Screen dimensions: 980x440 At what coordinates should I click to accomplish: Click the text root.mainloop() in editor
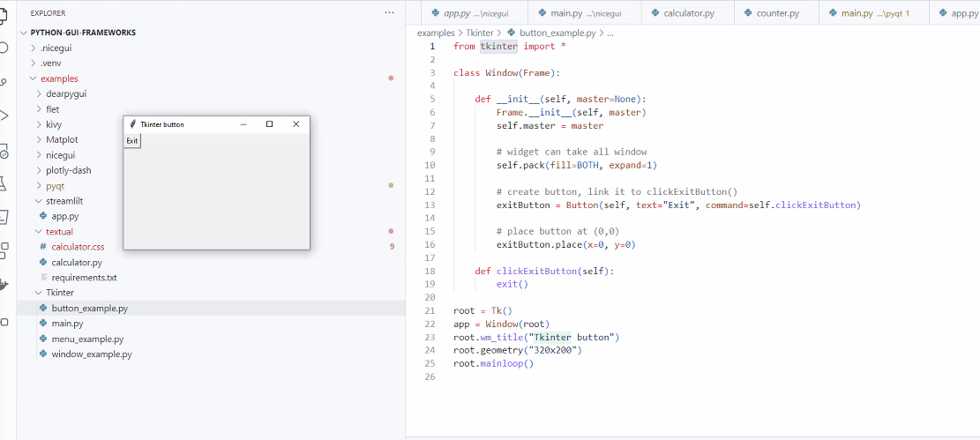[x=494, y=364]
